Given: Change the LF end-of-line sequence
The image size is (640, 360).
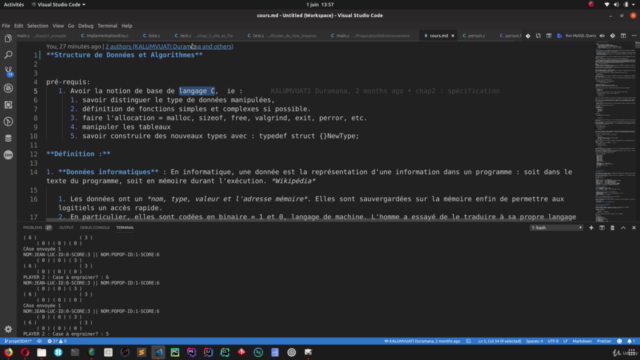Looking at the screenshot, I should click(x=565, y=341).
